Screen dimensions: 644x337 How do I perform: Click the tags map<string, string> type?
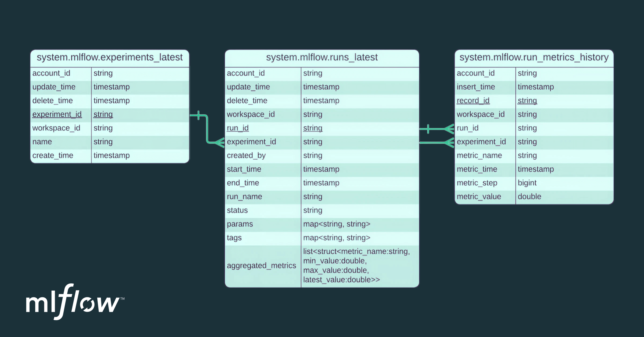point(336,238)
